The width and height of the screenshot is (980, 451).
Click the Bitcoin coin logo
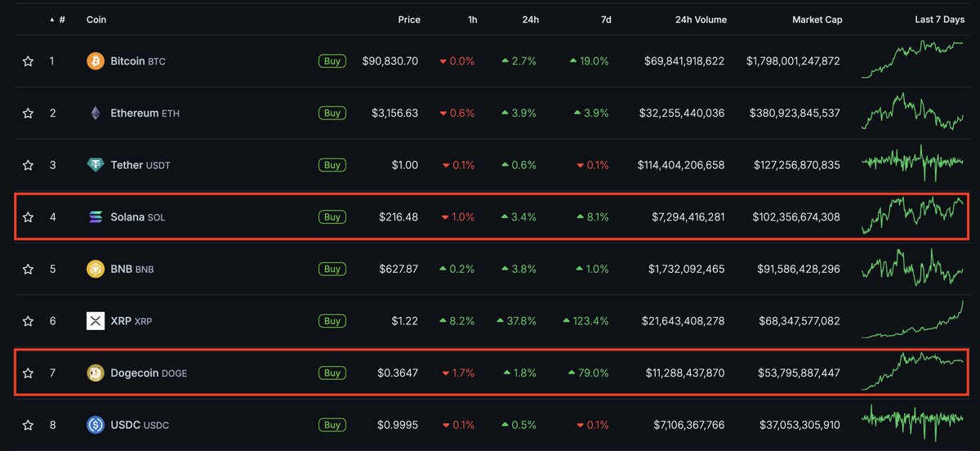tap(96, 61)
